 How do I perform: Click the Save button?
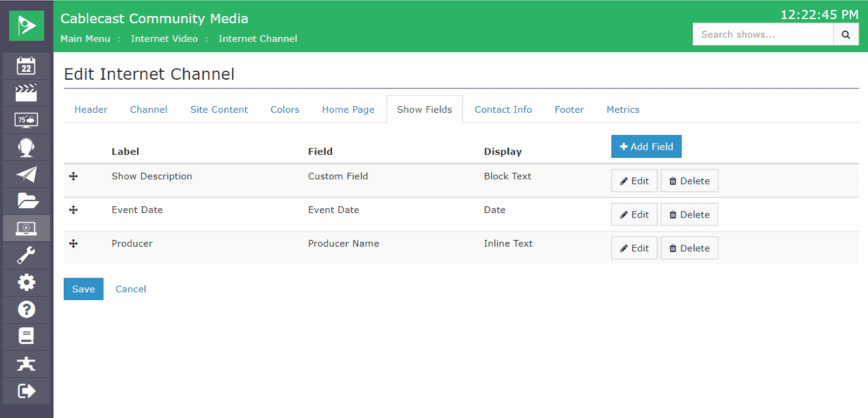point(84,289)
